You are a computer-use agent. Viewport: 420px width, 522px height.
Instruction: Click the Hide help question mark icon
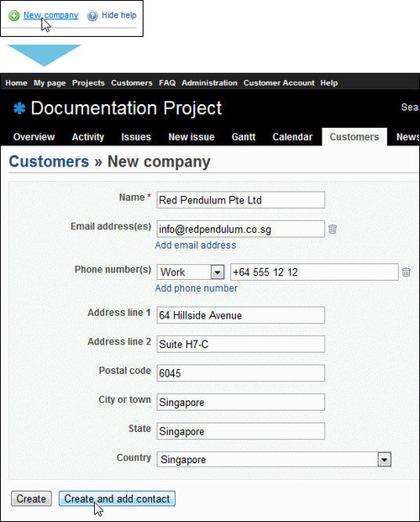coord(92,16)
